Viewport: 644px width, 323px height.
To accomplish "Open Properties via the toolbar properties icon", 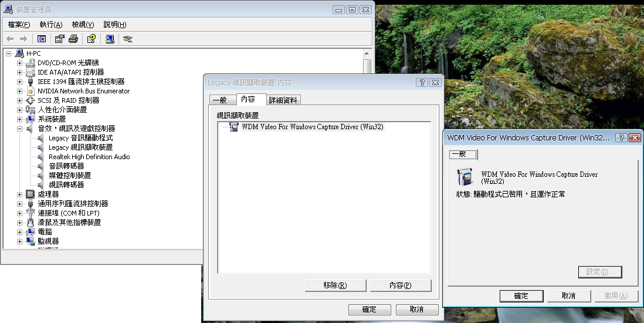I will click(x=60, y=39).
